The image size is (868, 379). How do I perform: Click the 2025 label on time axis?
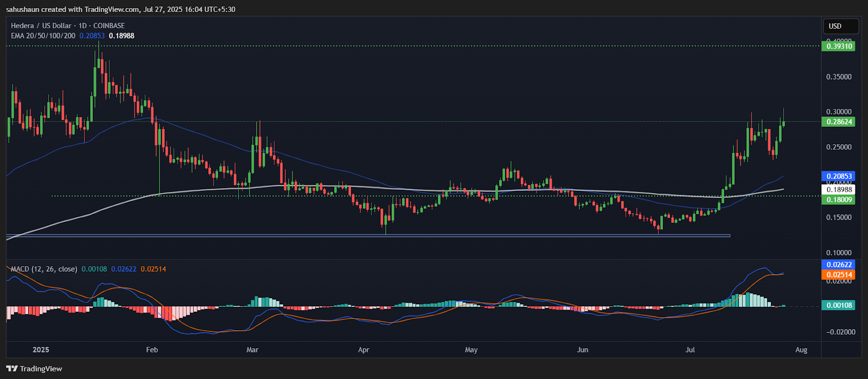[41, 350]
